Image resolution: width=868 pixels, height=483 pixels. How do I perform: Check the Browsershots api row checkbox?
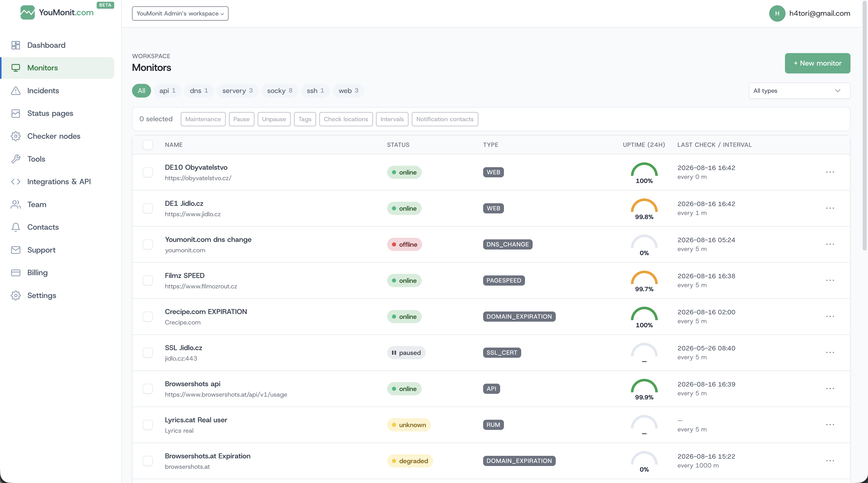(148, 389)
